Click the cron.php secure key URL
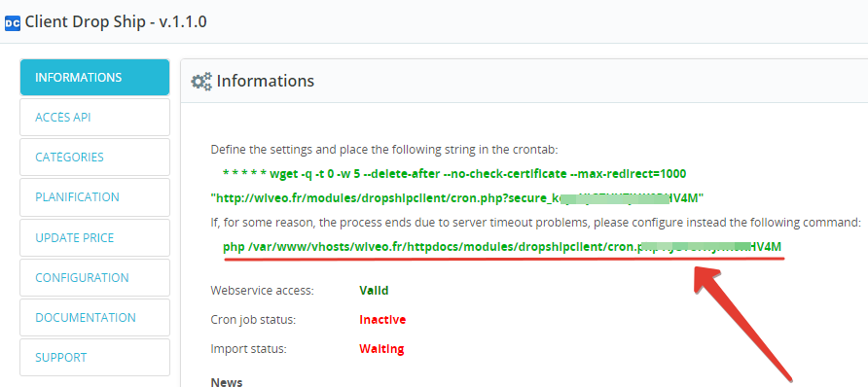The image size is (868, 387). click(457, 198)
